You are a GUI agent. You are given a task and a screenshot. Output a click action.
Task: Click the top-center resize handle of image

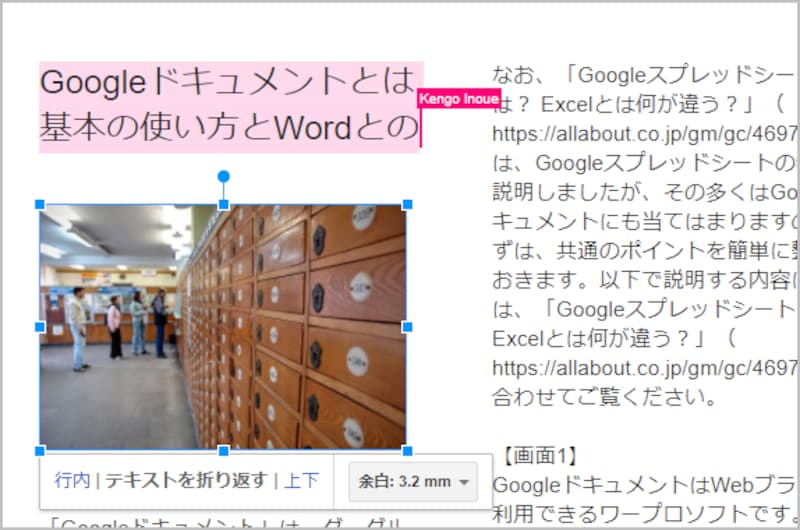pos(223,205)
